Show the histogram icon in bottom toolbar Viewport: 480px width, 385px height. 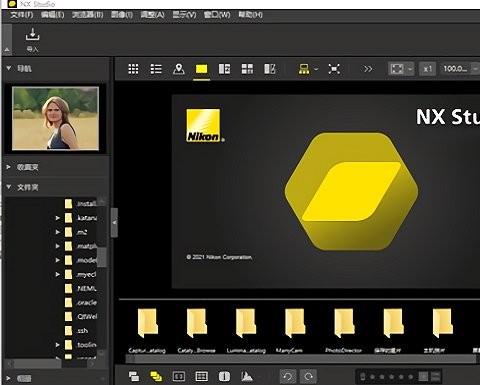coord(247,376)
